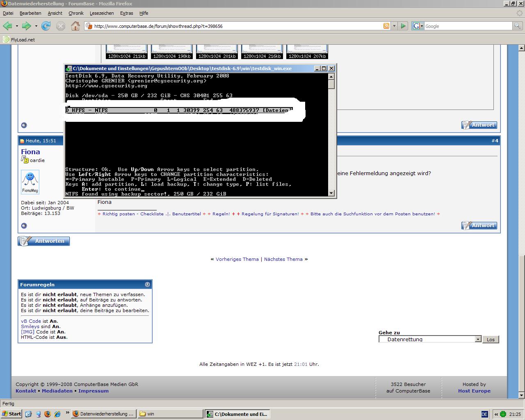Click the green Go arrow beside the address bar

click(x=403, y=26)
